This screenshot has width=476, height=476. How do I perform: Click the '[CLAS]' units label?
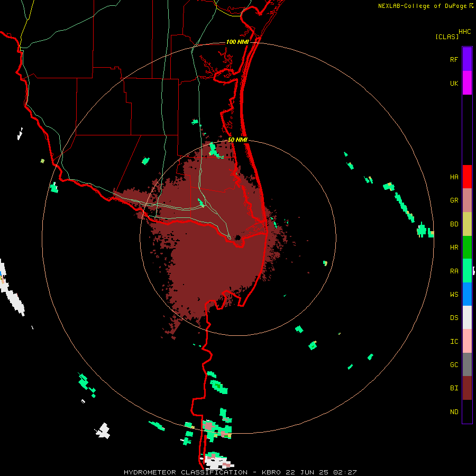point(447,36)
